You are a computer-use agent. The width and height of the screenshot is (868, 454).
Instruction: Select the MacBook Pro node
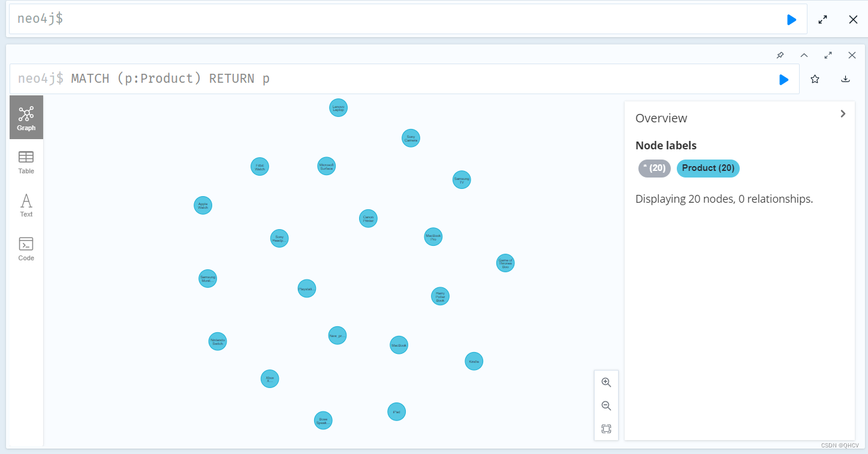pos(433,237)
